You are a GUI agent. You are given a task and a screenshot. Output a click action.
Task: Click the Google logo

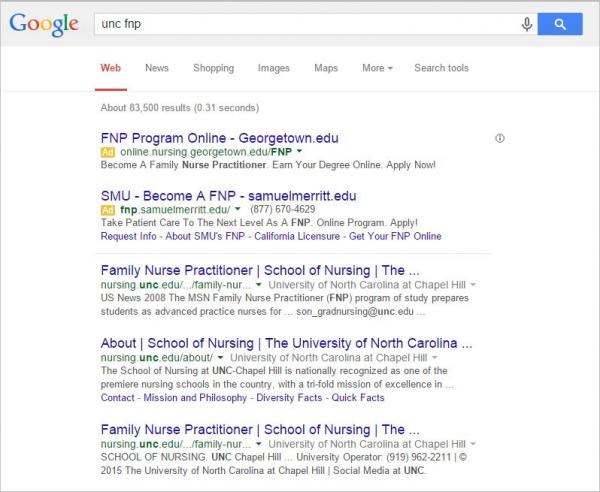pyautogui.click(x=44, y=24)
